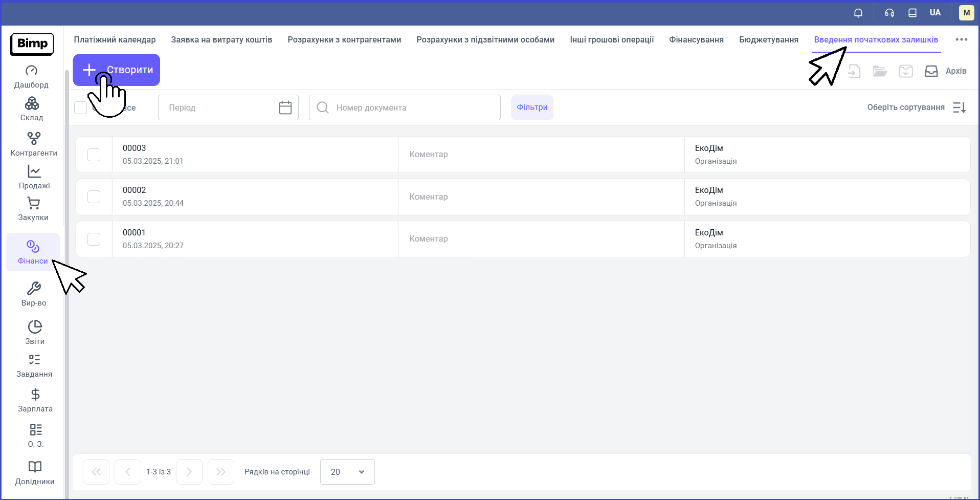Open the M user profile avatar
The image size is (980, 500).
coord(966,13)
